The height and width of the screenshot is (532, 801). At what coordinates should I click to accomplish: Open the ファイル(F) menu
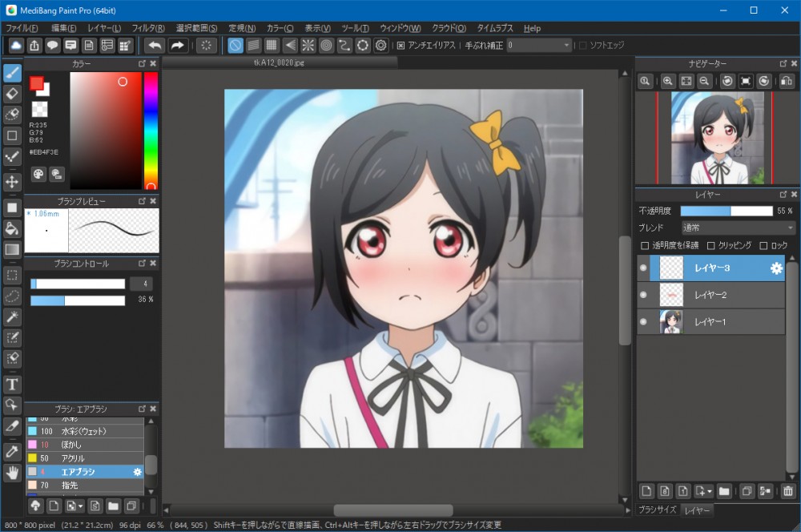[22, 28]
